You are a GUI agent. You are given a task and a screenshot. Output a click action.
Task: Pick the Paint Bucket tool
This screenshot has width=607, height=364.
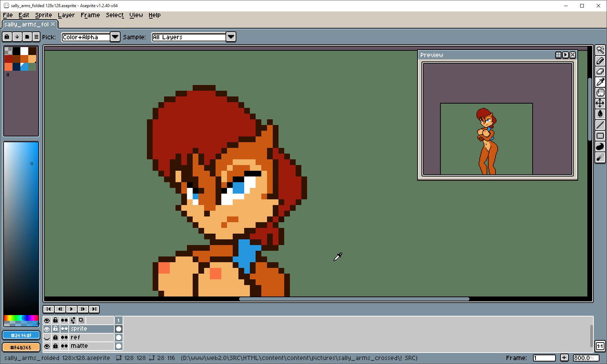(600, 114)
